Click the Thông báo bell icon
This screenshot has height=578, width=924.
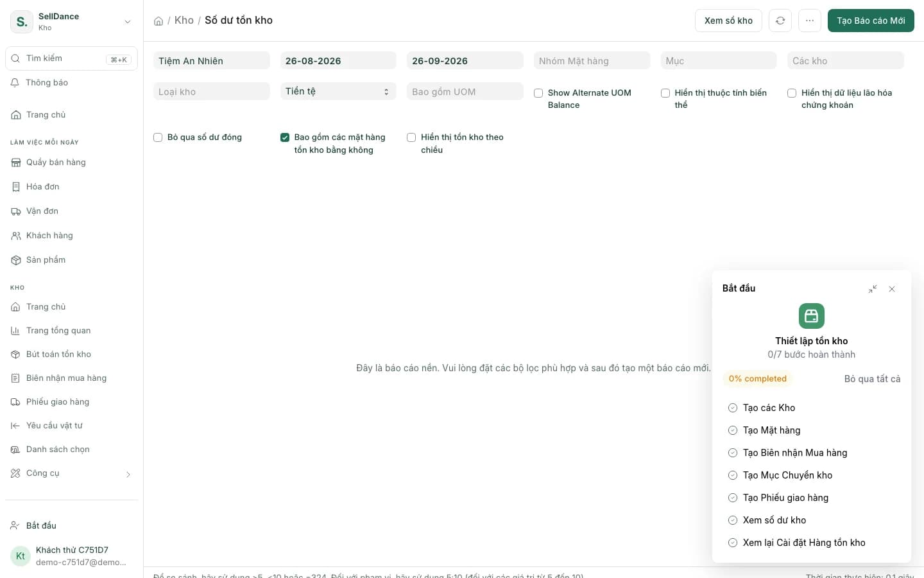15,83
